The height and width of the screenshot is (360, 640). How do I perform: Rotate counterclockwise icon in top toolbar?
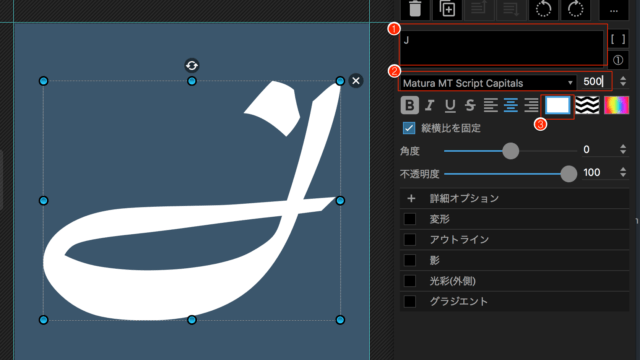(x=543, y=9)
